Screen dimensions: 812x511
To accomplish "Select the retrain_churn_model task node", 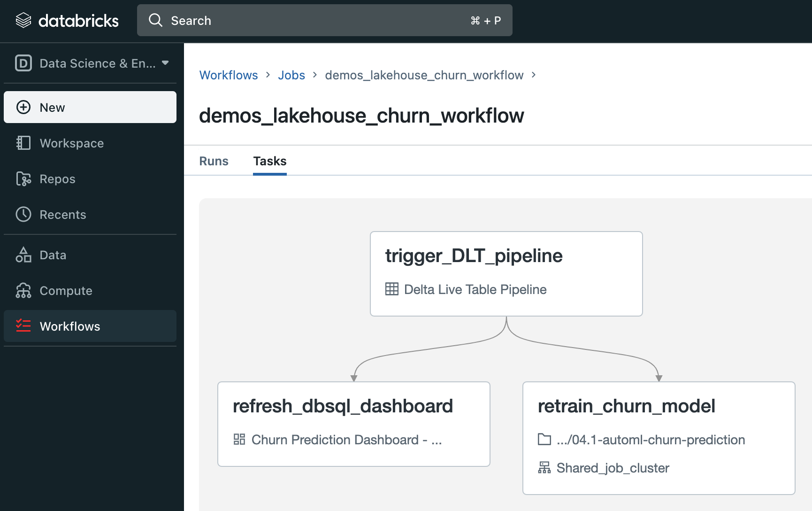I will click(659, 438).
